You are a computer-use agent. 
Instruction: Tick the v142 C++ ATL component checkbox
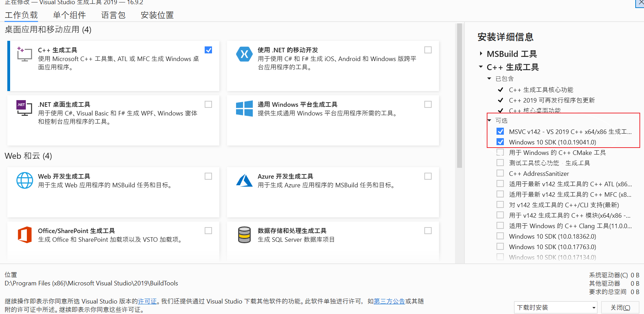click(500, 184)
